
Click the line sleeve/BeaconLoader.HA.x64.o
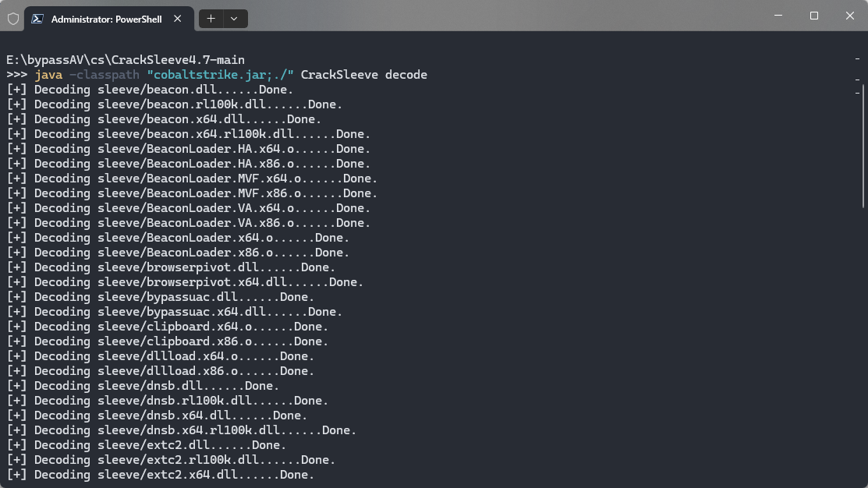(188, 149)
